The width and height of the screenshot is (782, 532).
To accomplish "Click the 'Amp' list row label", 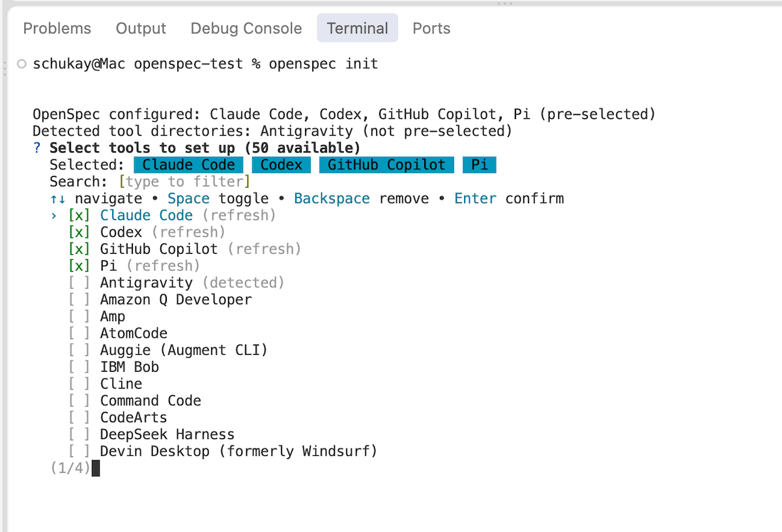I will [113, 317].
